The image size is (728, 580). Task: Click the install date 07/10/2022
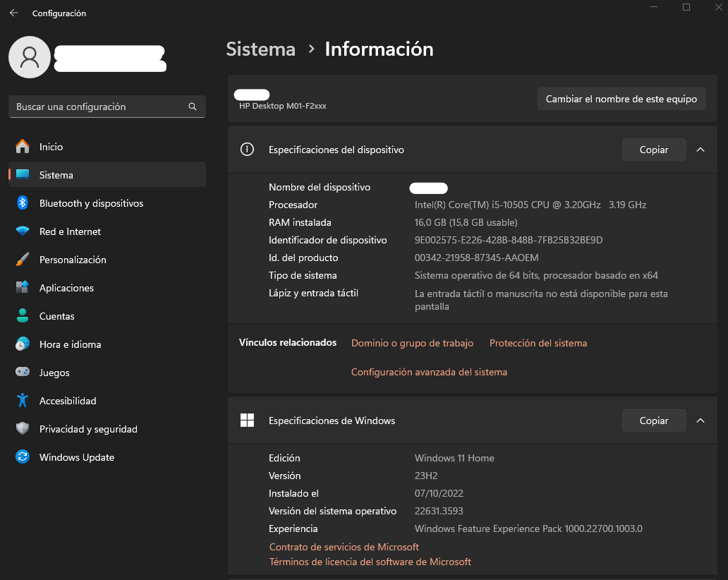pos(439,493)
